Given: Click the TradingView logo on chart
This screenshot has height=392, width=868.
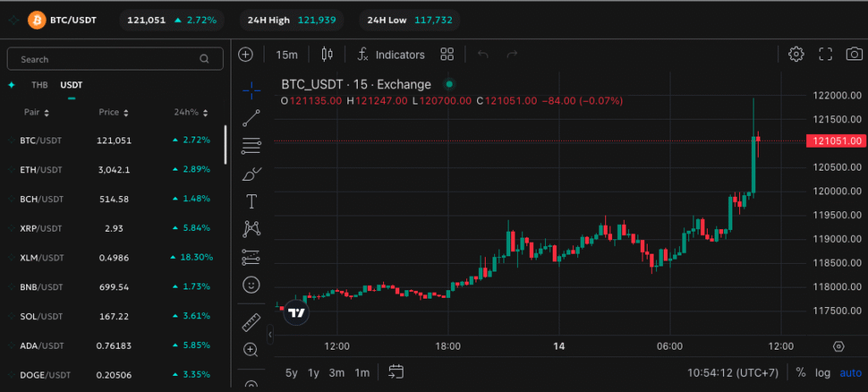Looking at the screenshot, I should point(297,313).
